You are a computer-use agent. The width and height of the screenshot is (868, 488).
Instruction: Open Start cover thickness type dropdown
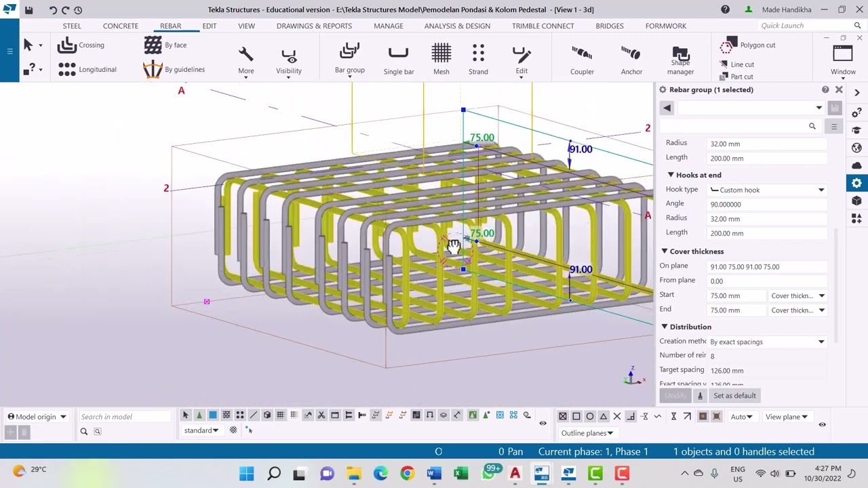coord(797,296)
